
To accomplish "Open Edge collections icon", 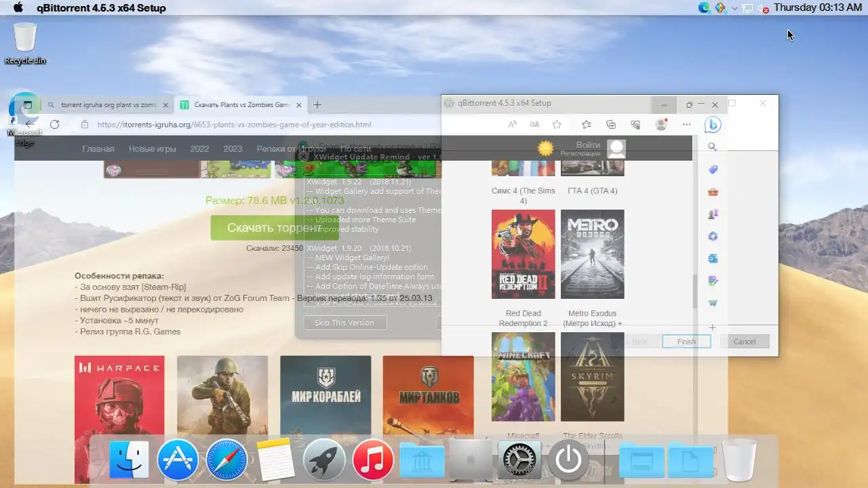I will coord(611,125).
